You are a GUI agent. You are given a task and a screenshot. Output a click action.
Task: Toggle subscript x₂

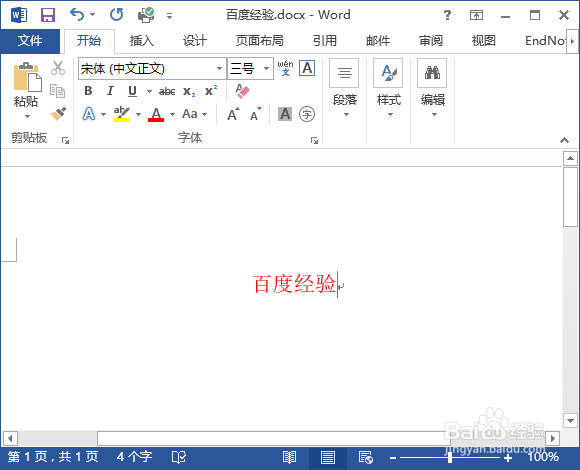pyautogui.click(x=189, y=91)
